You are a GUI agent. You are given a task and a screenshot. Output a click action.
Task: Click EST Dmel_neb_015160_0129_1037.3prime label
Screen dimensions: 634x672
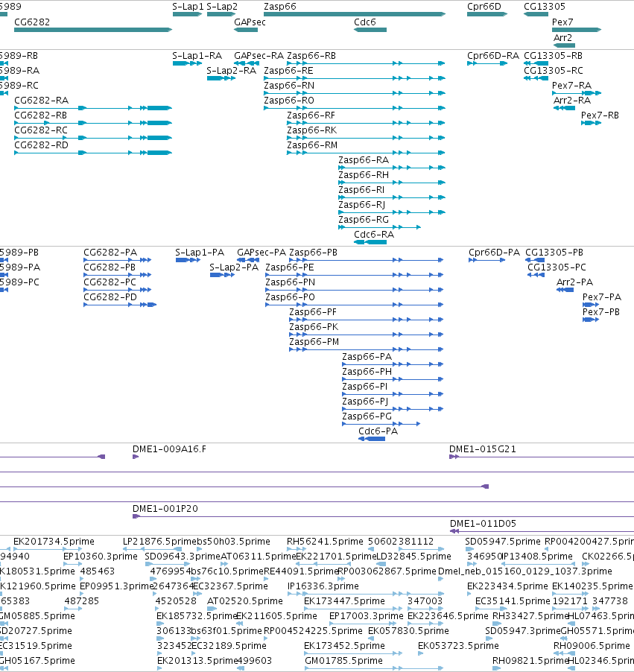coord(525,571)
